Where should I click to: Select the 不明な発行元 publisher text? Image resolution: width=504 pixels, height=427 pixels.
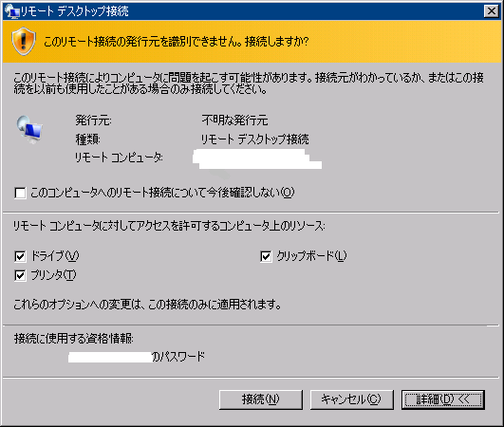tap(234, 121)
